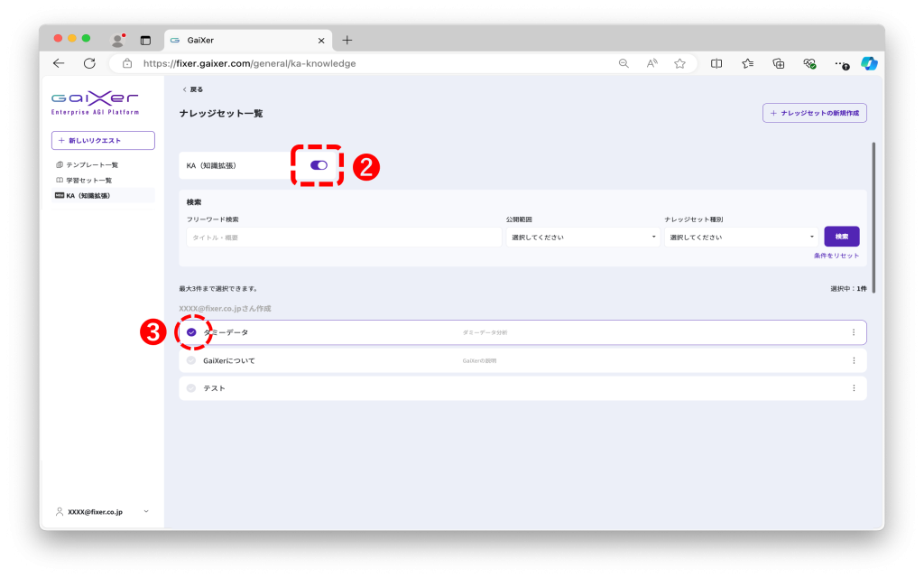Uncheck the ダミーデータ knowledge set checkbox
924x578 pixels.
[x=191, y=332]
